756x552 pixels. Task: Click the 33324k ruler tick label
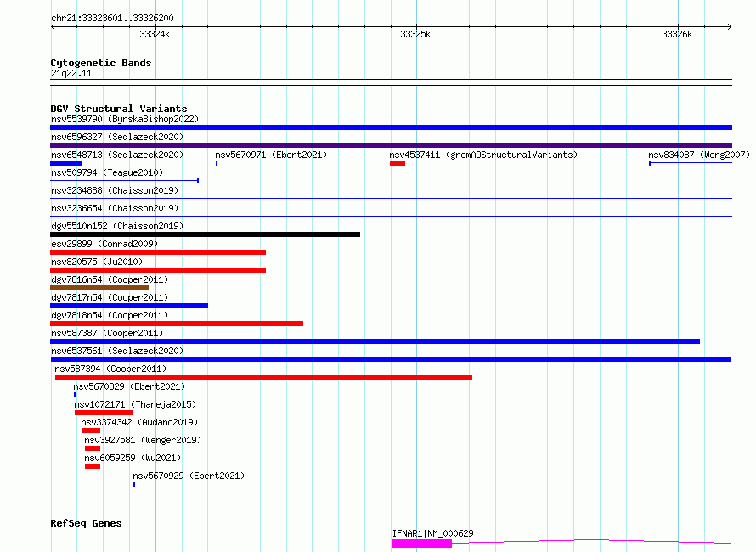click(x=155, y=34)
